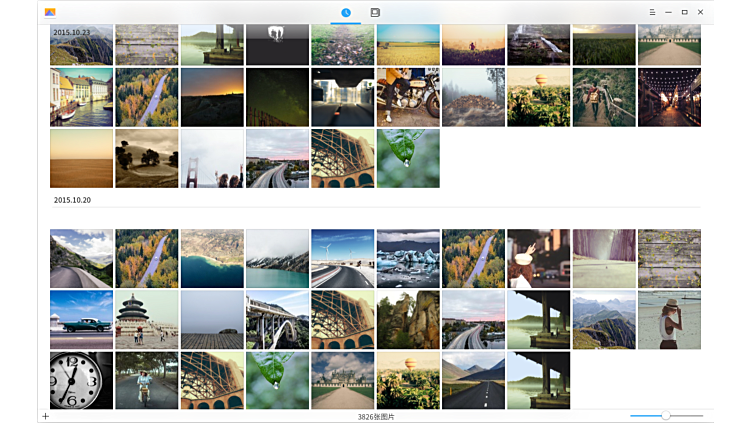
Task: Click the 2015.10.20 date header
Action: [72, 200]
